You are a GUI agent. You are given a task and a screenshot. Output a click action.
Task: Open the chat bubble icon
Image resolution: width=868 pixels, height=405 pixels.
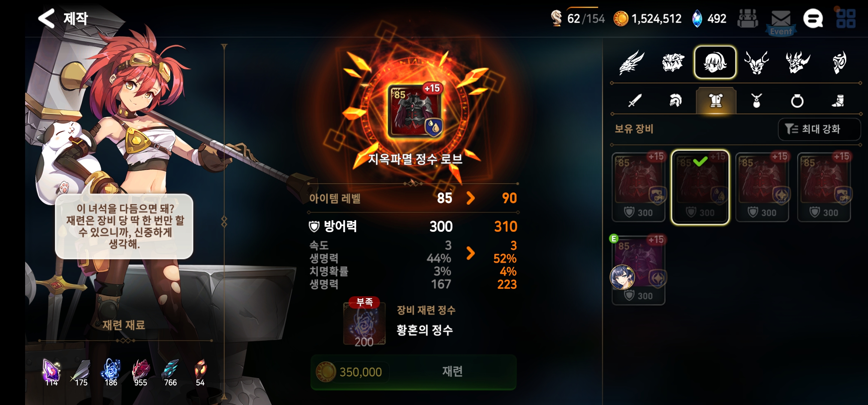tap(813, 19)
